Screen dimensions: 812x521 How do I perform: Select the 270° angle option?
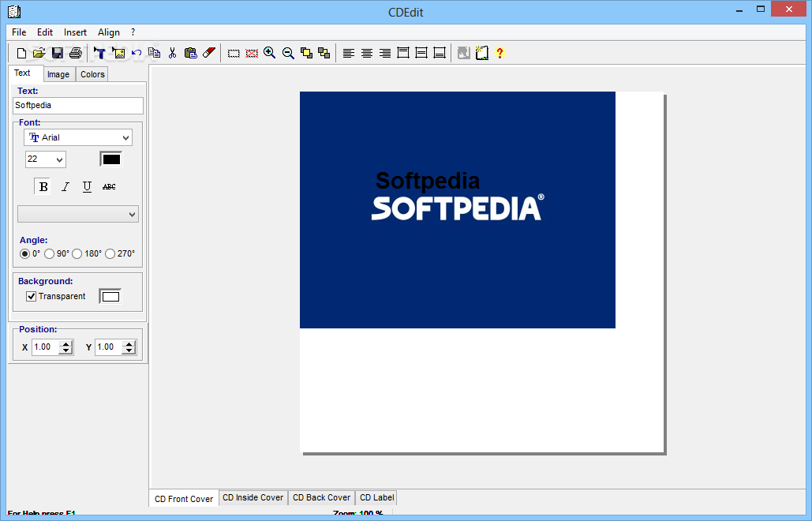pos(110,253)
